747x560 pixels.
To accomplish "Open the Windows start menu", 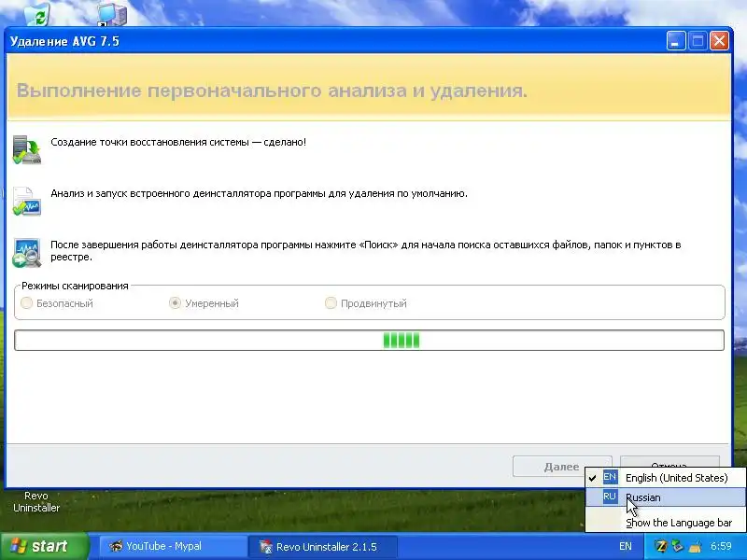I will pyautogui.click(x=44, y=546).
